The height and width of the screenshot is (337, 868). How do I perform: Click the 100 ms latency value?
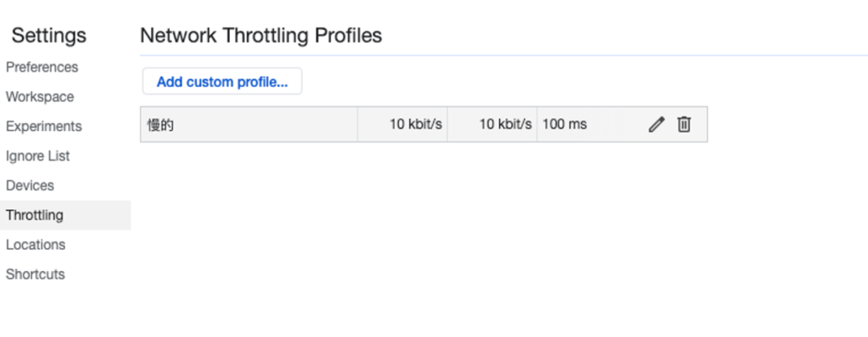[x=565, y=125]
